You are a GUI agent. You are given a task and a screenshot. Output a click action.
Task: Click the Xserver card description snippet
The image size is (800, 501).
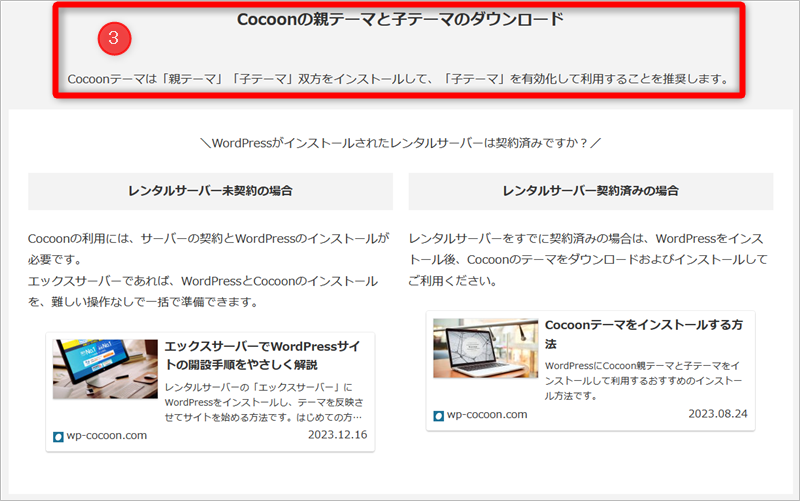tap(264, 402)
